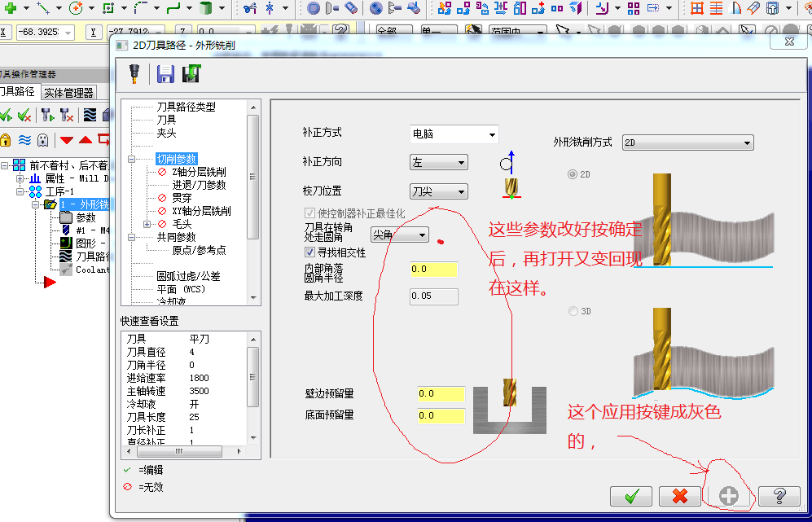Screen dimensions: 812x522
Task: Click the solid revolve icon in toolbar
Action: point(332,8)
